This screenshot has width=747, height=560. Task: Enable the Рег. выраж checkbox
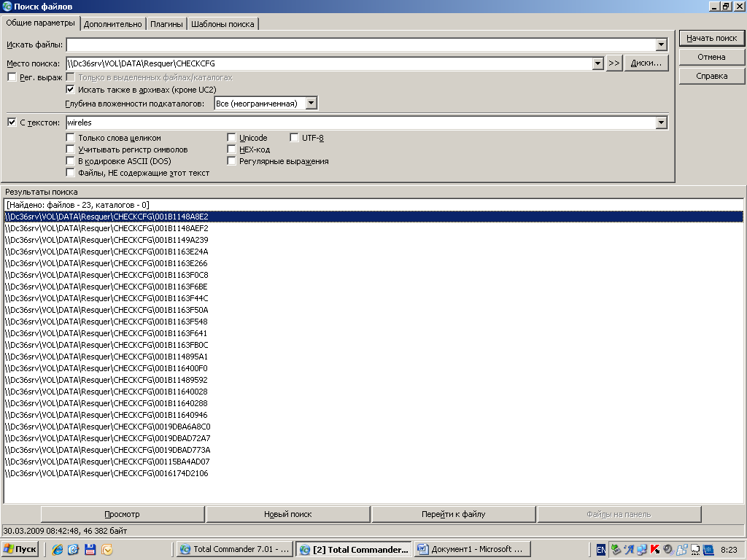(x=12, y=77)
